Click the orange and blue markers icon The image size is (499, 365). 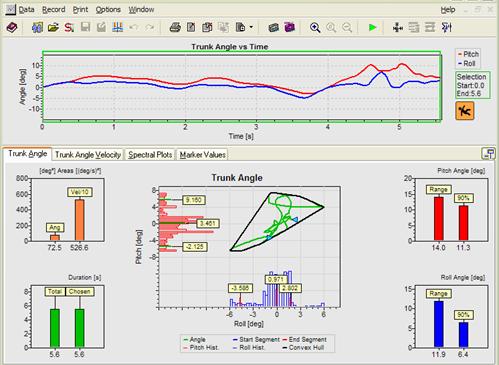pyautogui.click(x=117, y=27)
